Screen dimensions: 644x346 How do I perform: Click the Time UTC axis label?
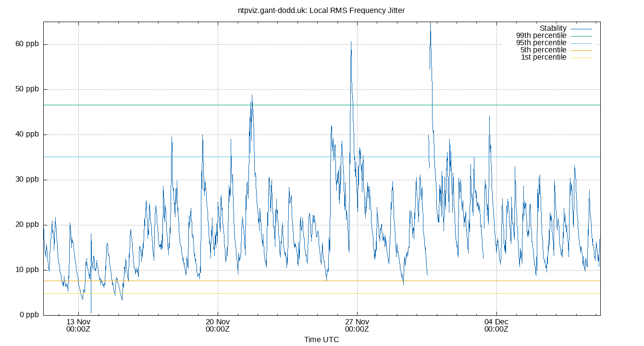[322, 339]
